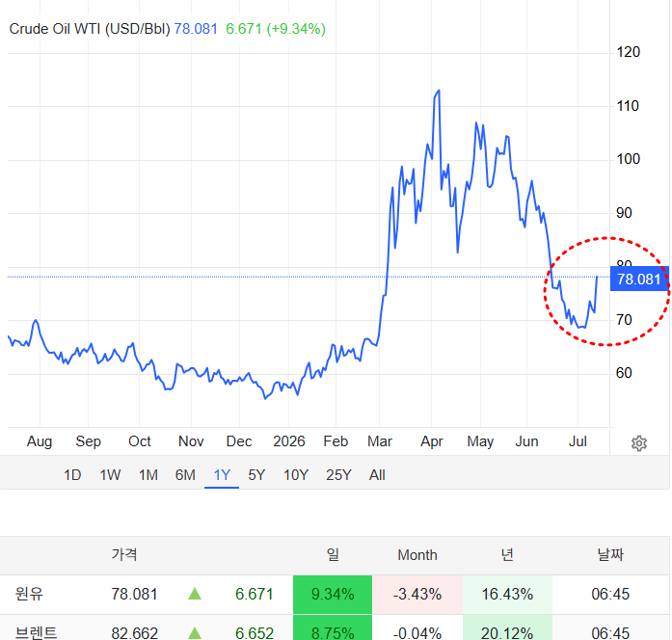Screen dimensions: 672x640
Task: Click the 16.43% yearly change cell
Action: pos(507,594)
